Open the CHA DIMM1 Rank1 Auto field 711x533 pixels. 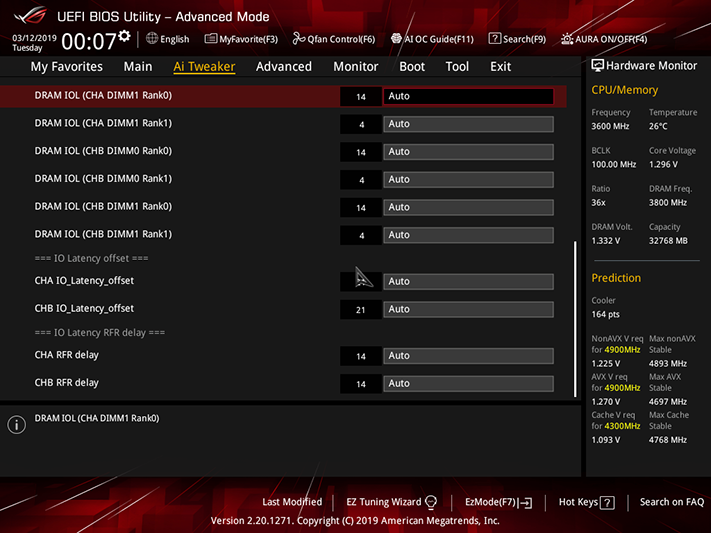click(468, 124)
